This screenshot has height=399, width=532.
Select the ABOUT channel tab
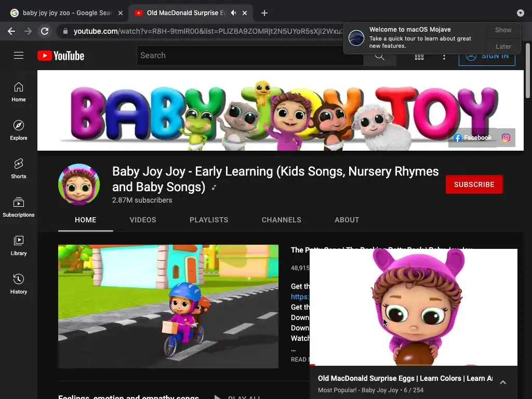pyautogui.click(x=347, y=220)
